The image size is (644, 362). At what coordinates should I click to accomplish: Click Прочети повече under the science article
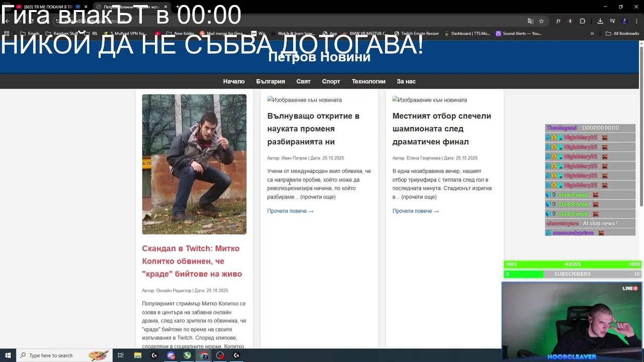(290, 211)
